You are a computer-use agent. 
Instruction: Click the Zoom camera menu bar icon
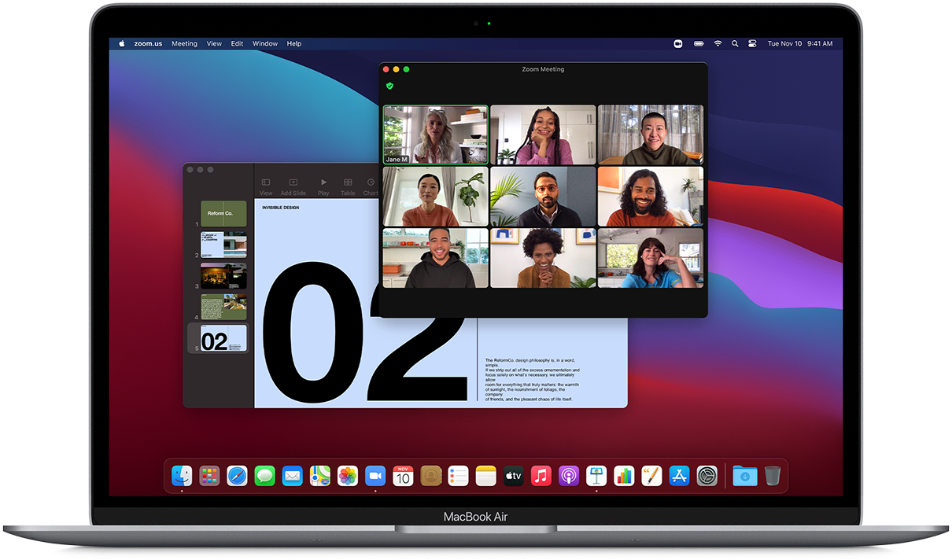click(x=678, y=44)
